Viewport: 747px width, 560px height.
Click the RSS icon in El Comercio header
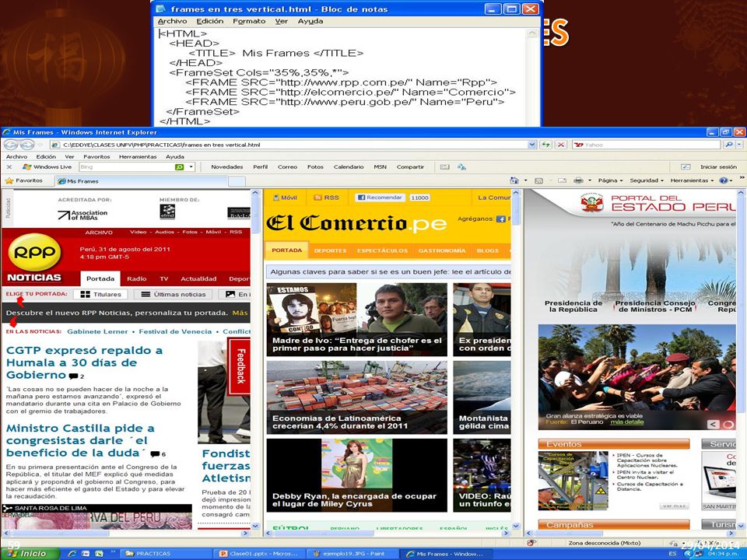[317, 197]
